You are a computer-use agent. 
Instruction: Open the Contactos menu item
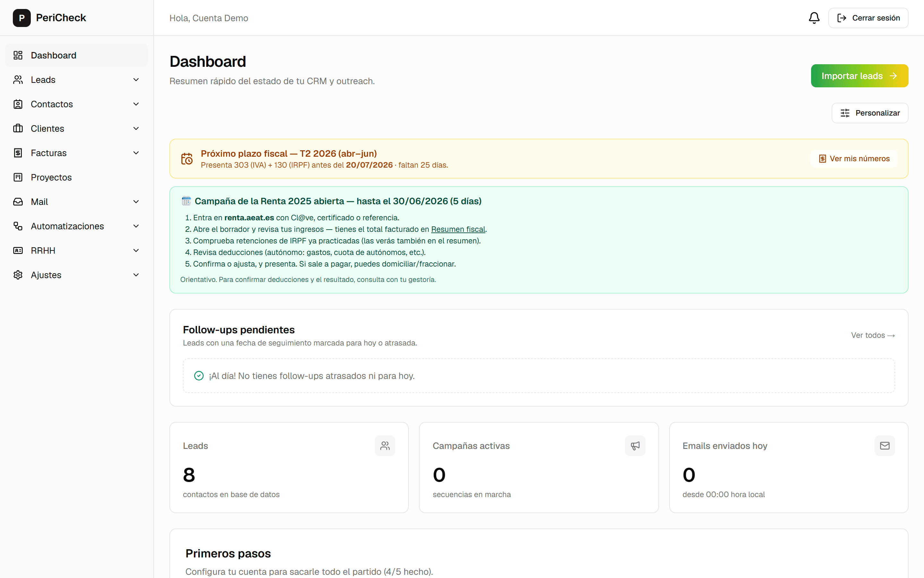[77, 104]
